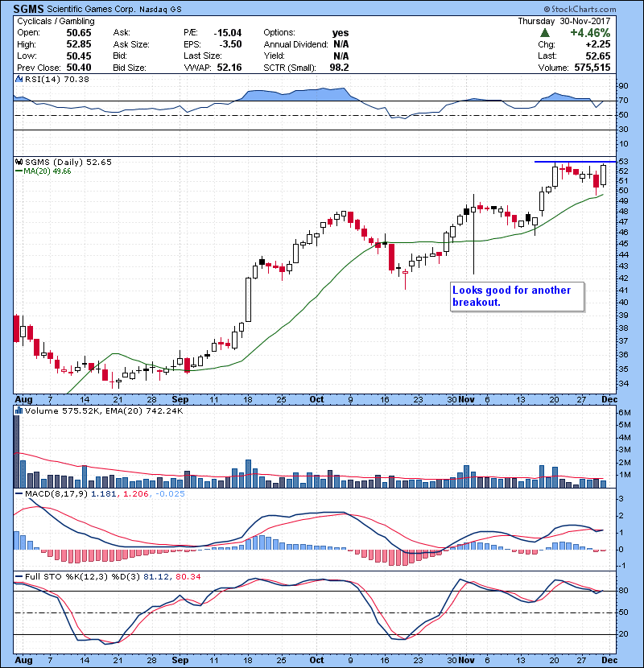Click the MACD signal value 1.206
Image resolution: width=644 pixels, height=668 pixels.
click(135, 494)
